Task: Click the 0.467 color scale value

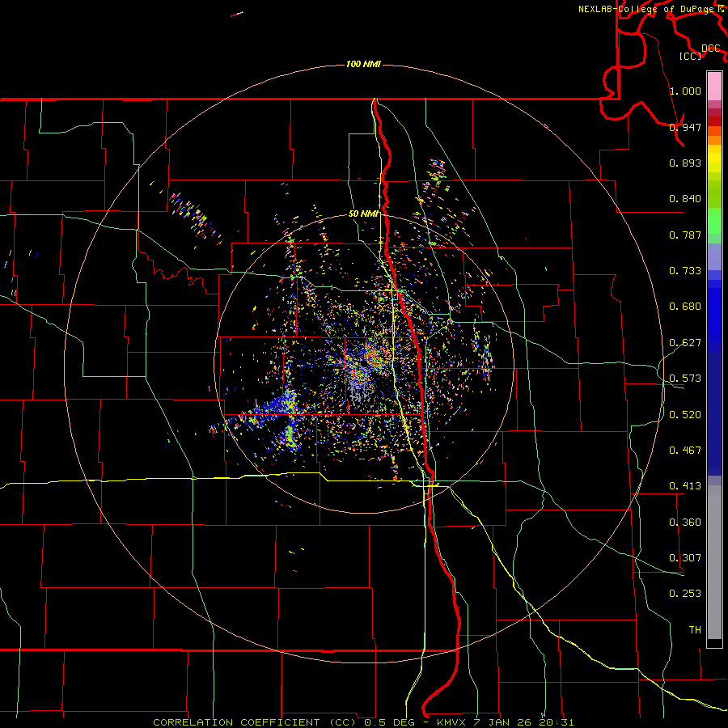Action: tap(685, 451)
